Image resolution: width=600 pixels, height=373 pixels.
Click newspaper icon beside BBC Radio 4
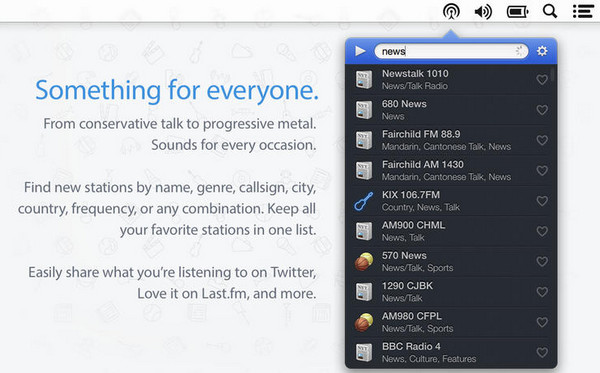coord(364,352)
